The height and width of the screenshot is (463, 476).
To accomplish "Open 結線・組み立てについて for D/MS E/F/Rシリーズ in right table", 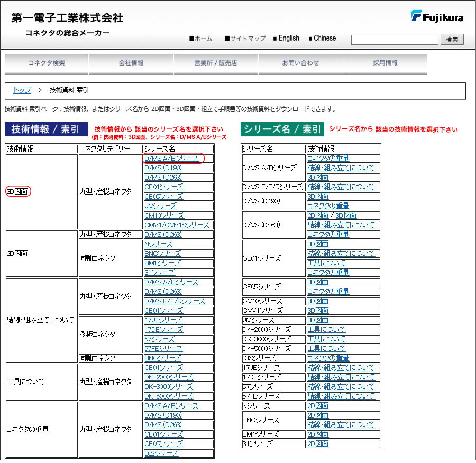I will tap(341, 187).
